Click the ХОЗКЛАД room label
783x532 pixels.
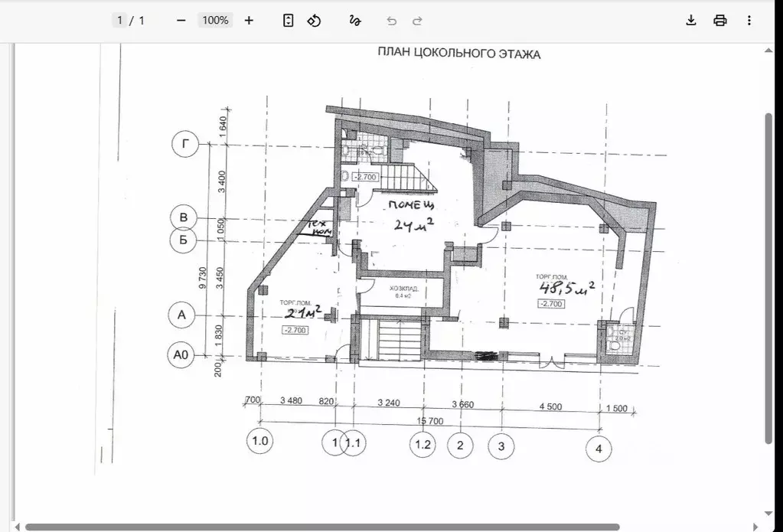coord(403,289)
